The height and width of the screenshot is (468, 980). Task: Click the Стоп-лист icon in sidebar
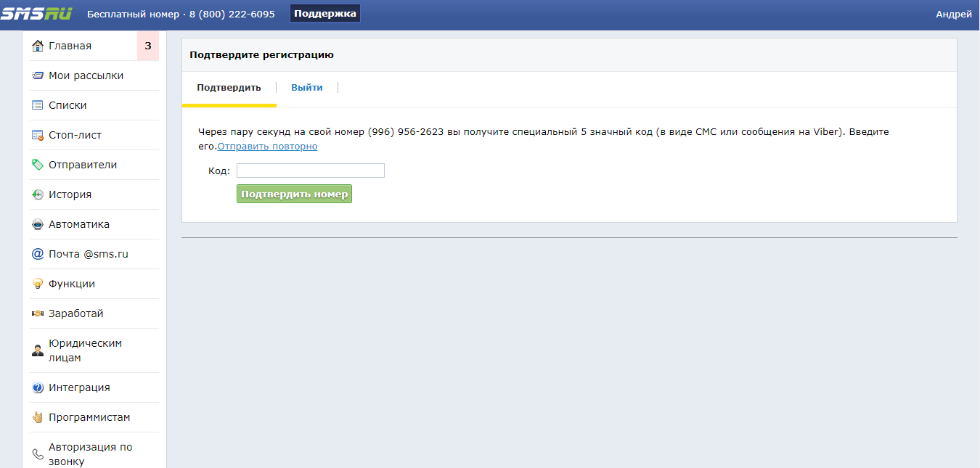tap(38, 135)
